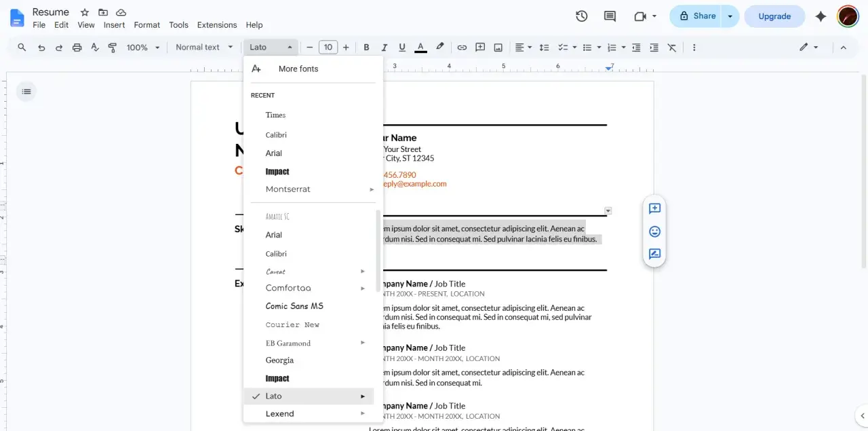Add comment via the side floating button
The width and height of the screenshot is (868, 431).
(654, 208)
